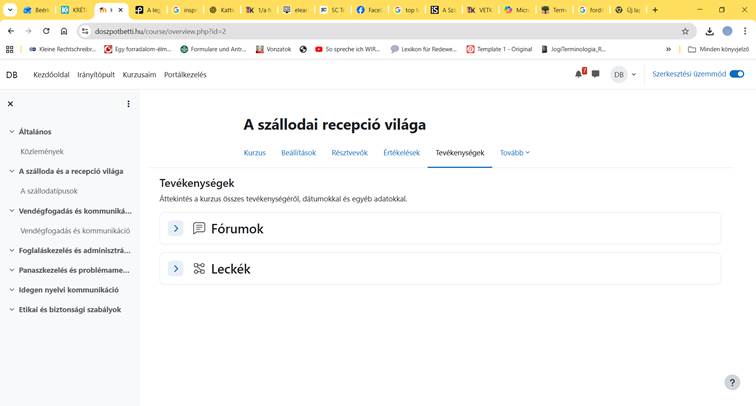Close the course index drawer
This screenshot has width=756, height=406.
[x=10, y=104]
